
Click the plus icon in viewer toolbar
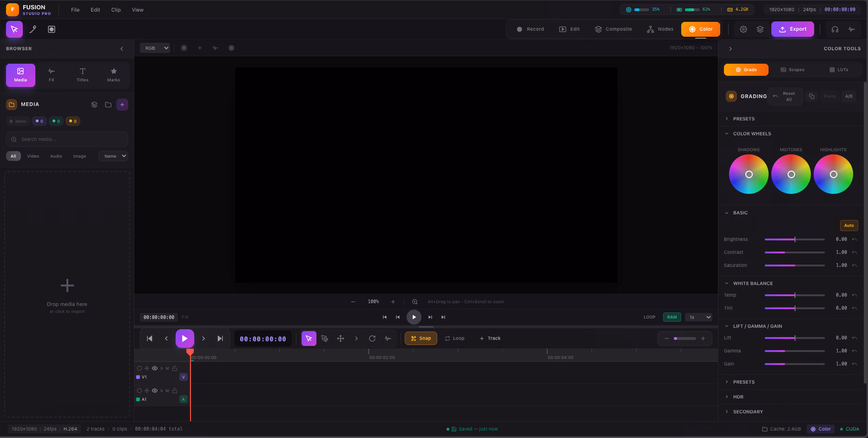click(x=200, y=48)
